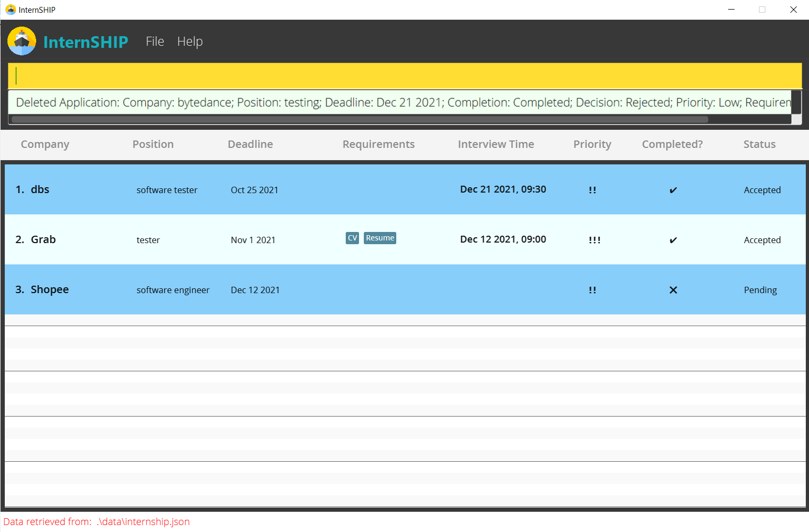Viewport: 809px width, 532px height.
Task: Click the Resume requirement tag
Action: point(380,238)
